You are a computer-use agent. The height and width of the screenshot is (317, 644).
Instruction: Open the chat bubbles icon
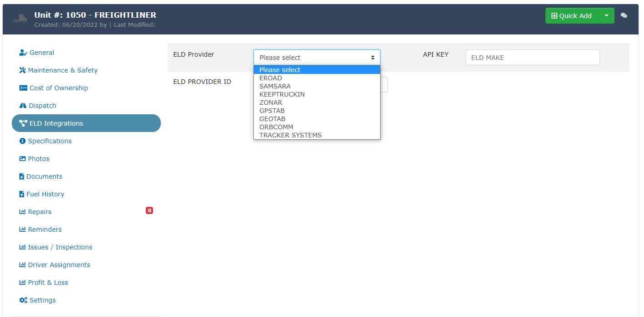624,15
